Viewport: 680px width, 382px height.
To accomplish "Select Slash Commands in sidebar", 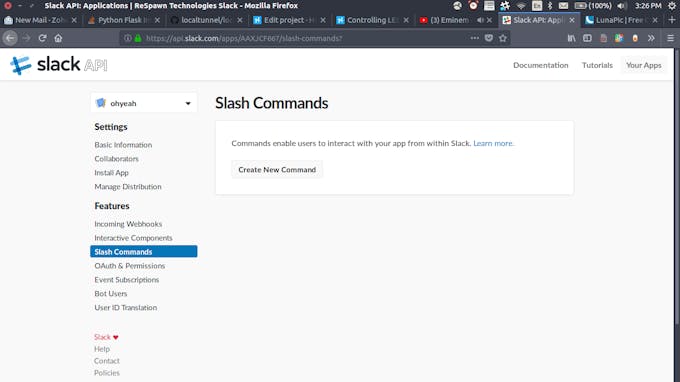I will [144, 251].
